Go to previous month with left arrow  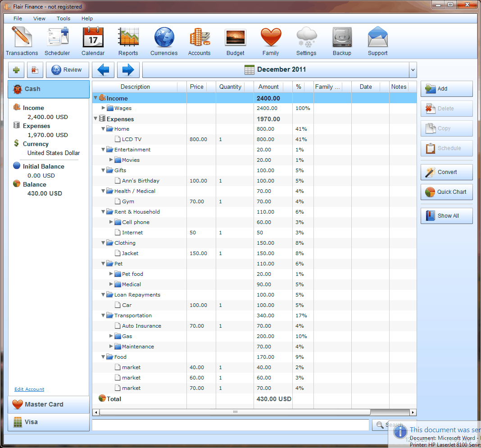(103, 70)
